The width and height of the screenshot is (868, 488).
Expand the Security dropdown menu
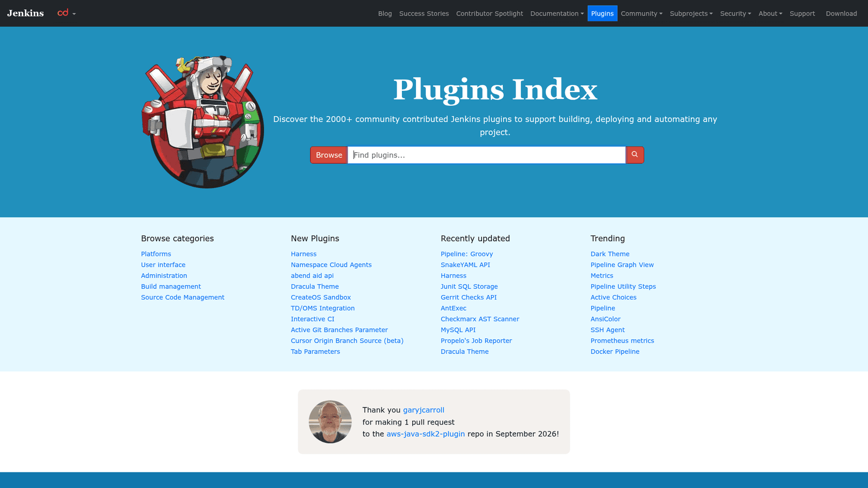[736, 13]
